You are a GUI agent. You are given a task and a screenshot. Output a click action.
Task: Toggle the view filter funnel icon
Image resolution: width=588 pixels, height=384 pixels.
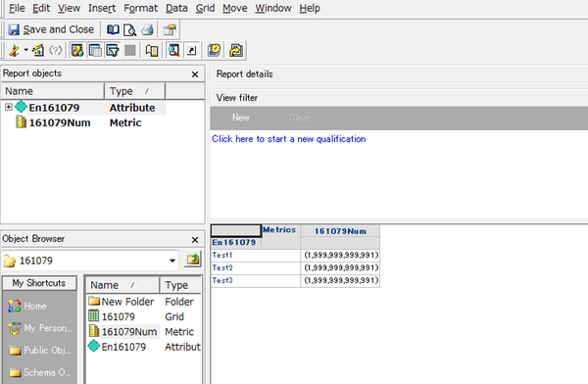pos(113,50)
